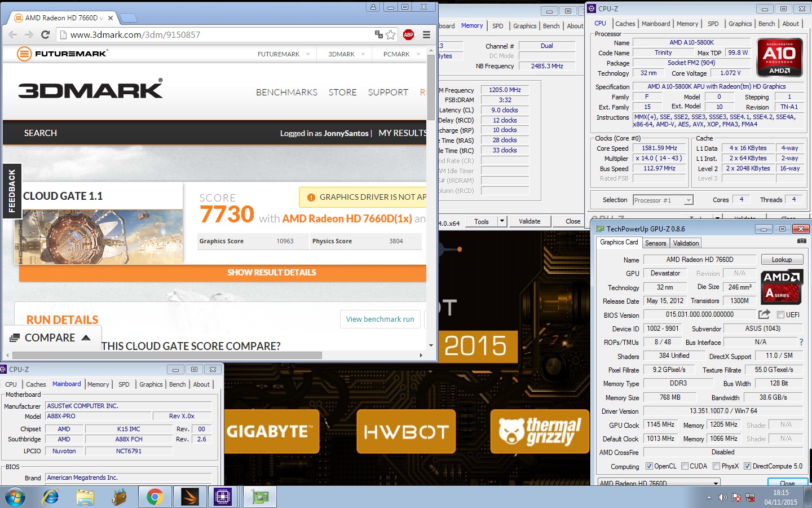Open the Graphics tab in the bottom-left CPU-Z
Screen dimensions: 812x508
pyautogui.click(x=151, y=384)
